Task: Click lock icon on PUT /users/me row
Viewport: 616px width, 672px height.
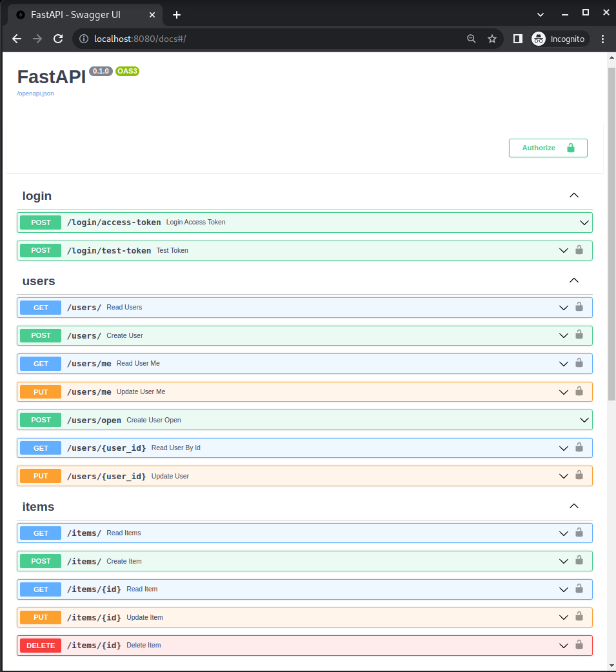Action: click(579, 391)
